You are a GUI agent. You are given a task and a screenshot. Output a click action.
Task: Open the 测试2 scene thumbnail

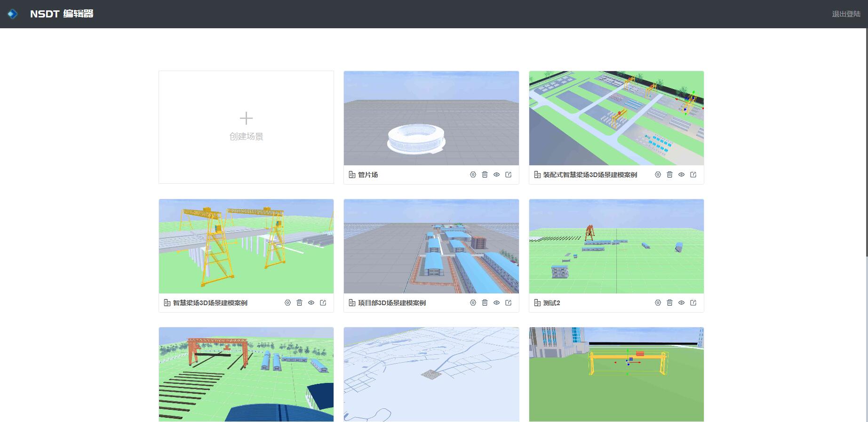coord(616,246)
